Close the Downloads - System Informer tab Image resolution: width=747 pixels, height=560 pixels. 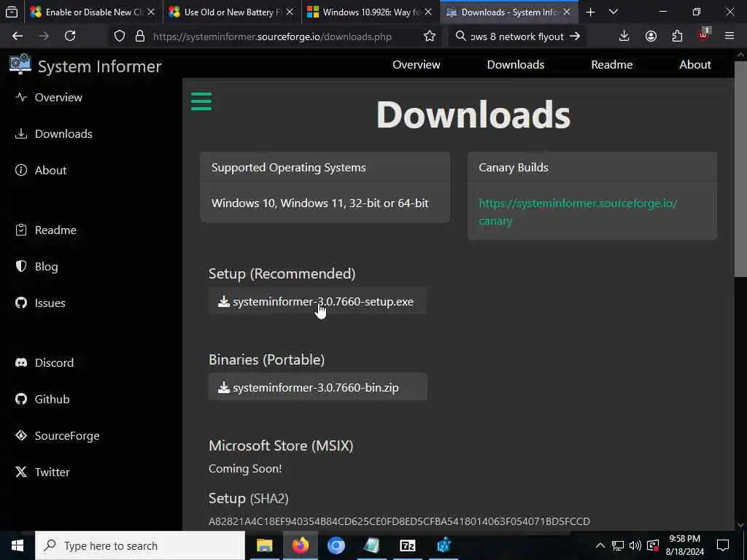pyautogui.click(x=567, y=12)
